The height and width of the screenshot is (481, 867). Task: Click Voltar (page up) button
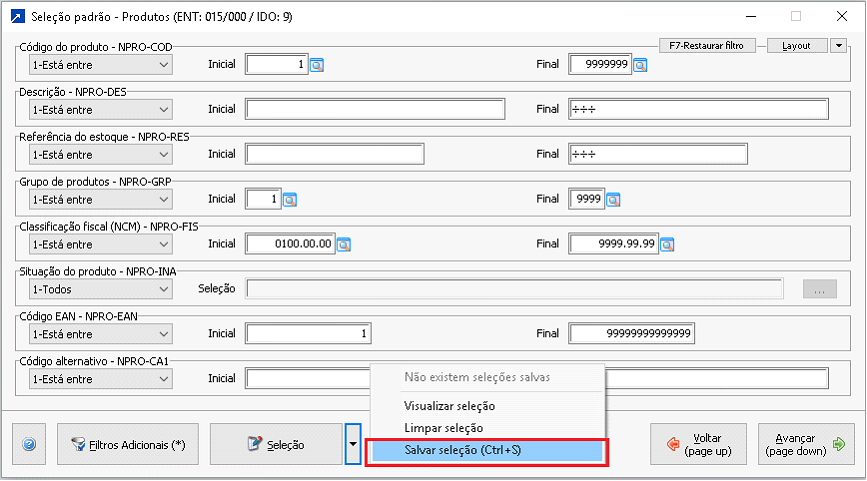pyautogui.click(x=698, y=444)
